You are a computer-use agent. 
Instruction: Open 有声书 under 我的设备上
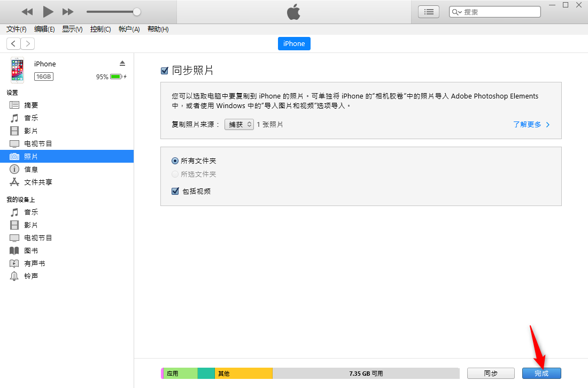67,263
